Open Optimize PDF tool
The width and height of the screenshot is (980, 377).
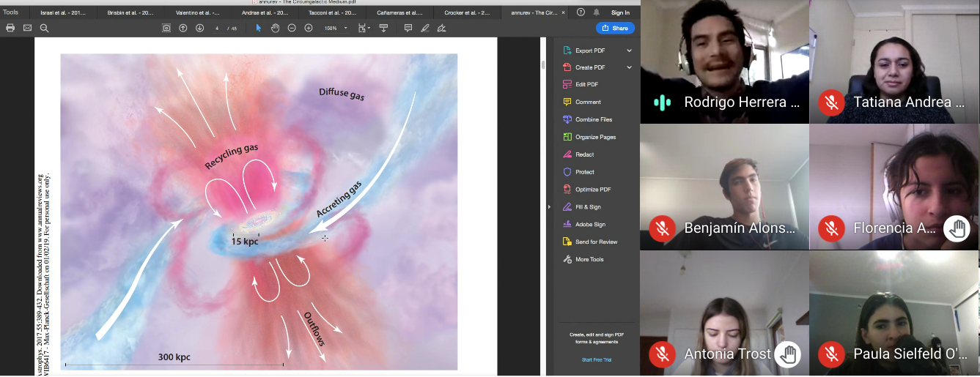coord(593,190)
